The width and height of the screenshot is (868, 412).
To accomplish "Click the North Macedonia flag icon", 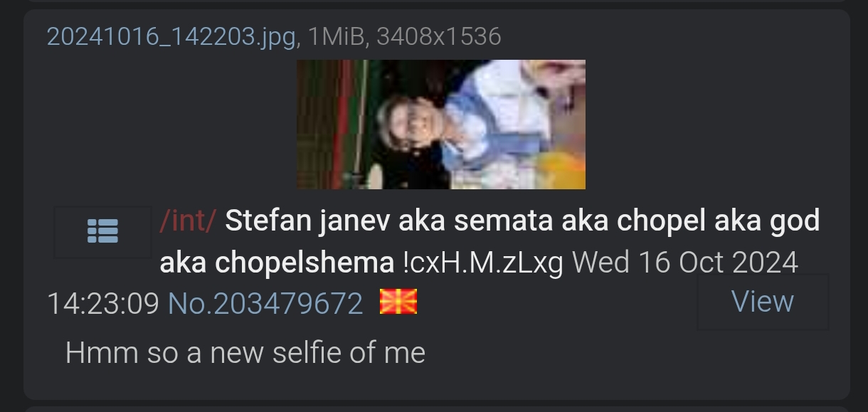I will (398, 302).
